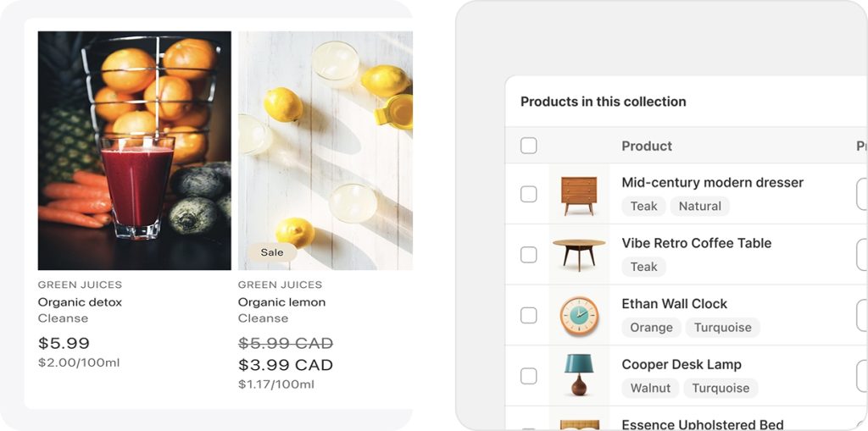Viewport: 868px width, 431px height.
Task: Toggle the select-all checkbox in header
Action: [529, 146]
